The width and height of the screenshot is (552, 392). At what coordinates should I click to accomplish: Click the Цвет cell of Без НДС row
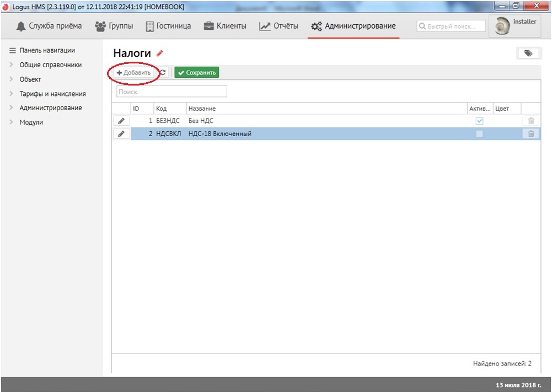(x=507, y=121)
